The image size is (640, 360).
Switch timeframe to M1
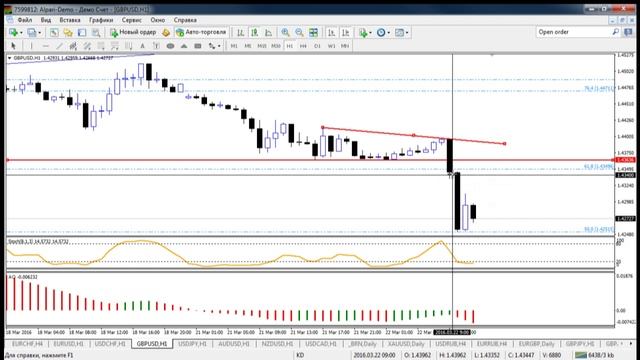point(234,46)
